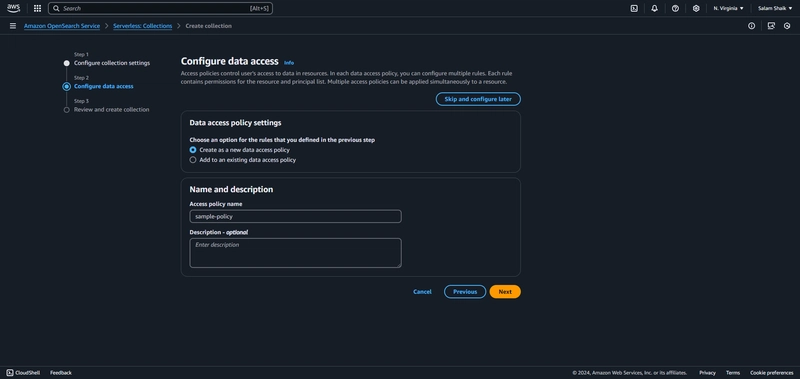The width and height of the screenshot is (800, 379).
Task: Open the Privacy footer link
Action: [707, 373]
